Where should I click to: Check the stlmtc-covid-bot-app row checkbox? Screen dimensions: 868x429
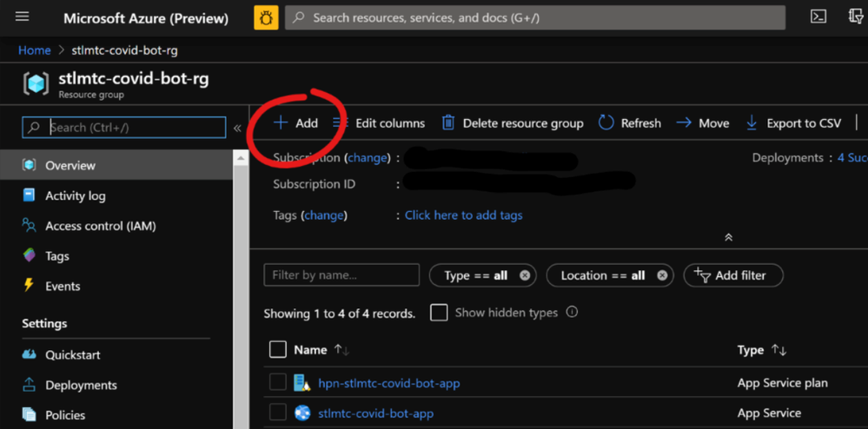278,412
